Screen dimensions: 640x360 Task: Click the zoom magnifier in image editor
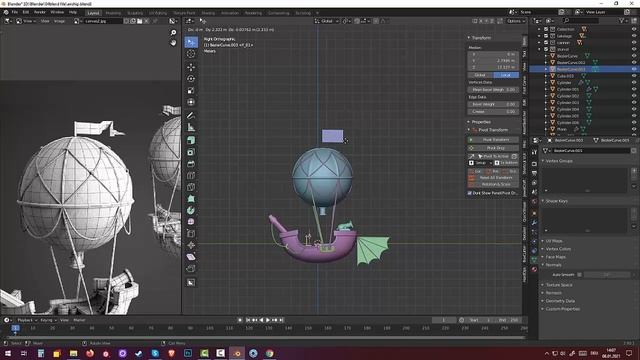(x=173, y=33)
